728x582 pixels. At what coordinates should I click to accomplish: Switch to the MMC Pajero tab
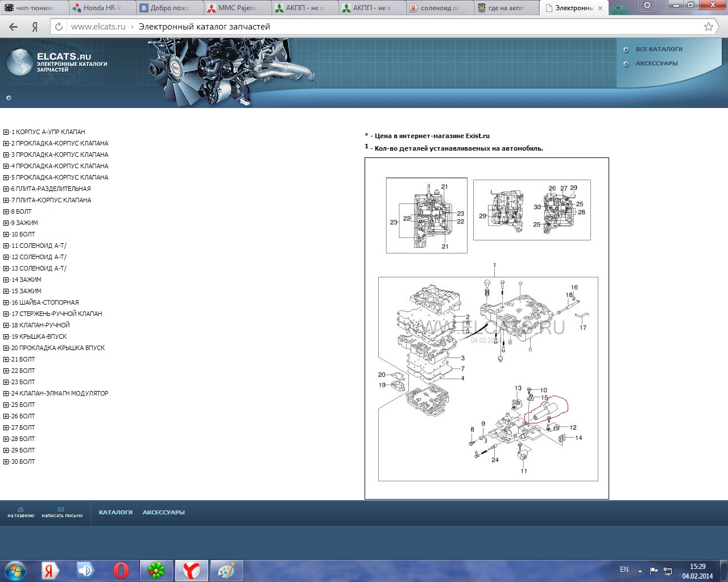tap(236, 8)
